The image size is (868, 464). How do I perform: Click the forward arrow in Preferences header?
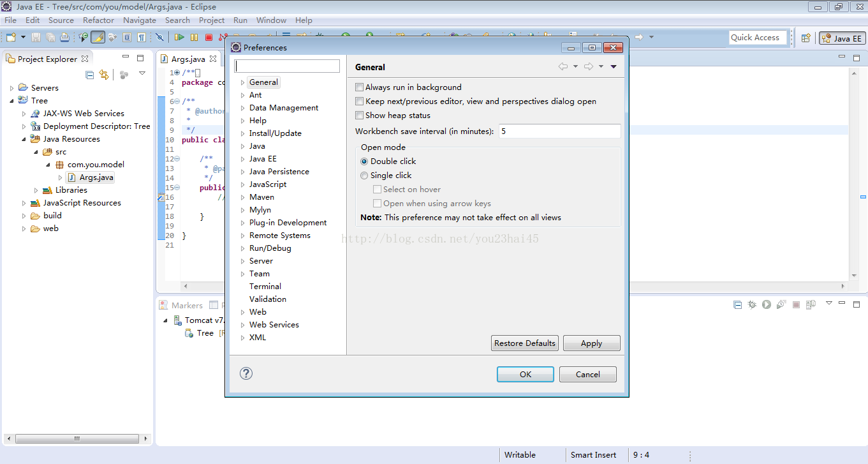tap(589, 66)
